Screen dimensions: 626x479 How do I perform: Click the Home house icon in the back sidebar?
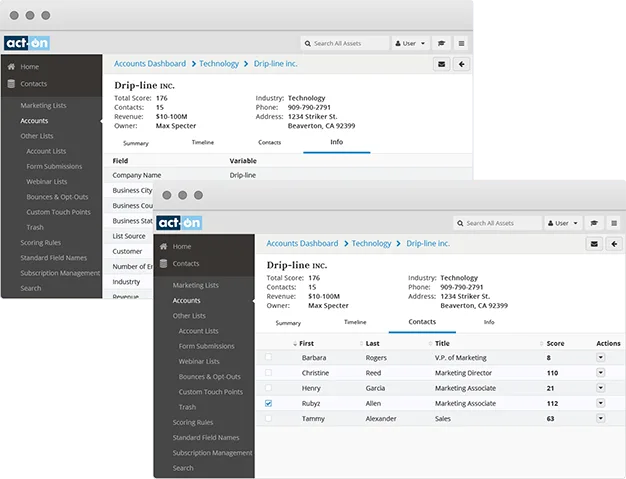click(11, 67)
